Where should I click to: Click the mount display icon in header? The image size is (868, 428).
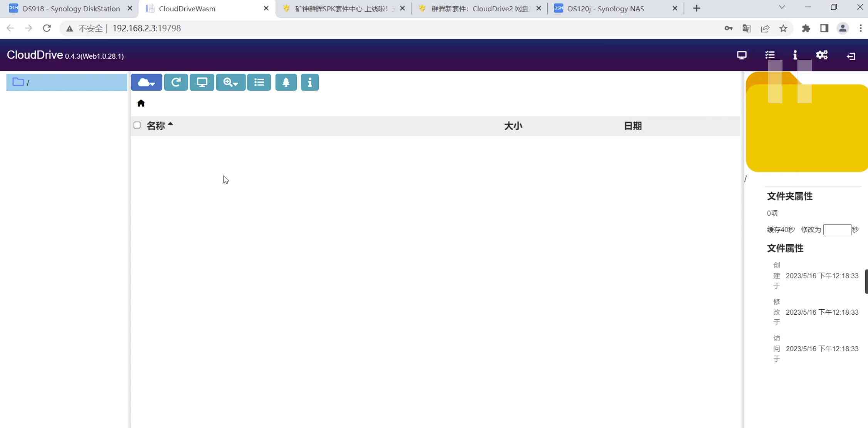coord(742,55)
